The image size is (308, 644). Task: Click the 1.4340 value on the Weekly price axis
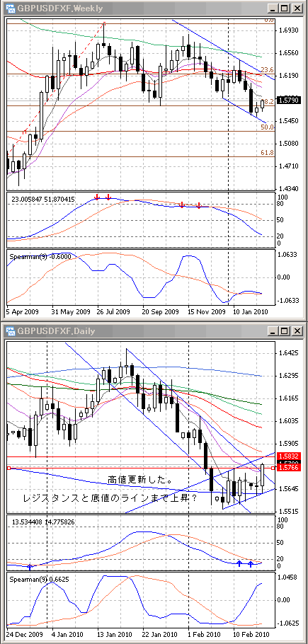[288, 188]
